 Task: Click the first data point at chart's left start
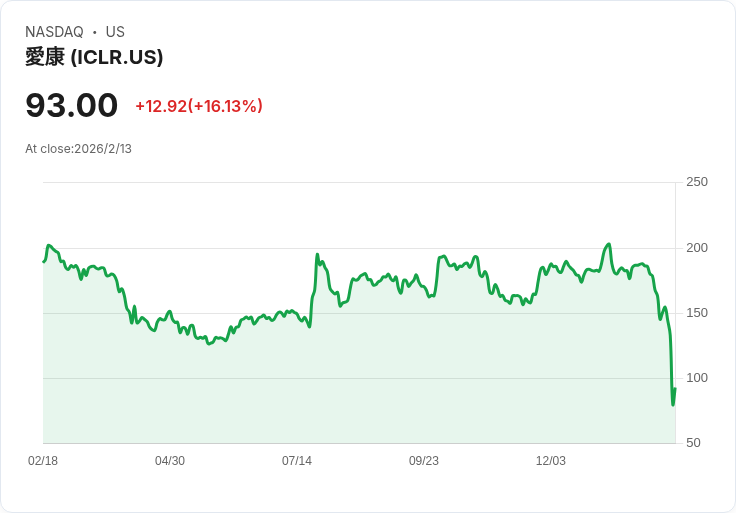(x=43, y=262)
